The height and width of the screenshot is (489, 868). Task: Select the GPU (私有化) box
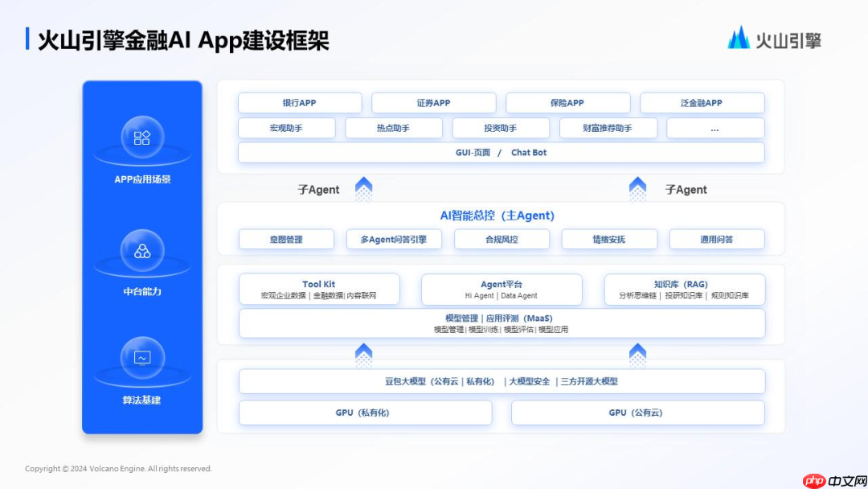[365, 413]
